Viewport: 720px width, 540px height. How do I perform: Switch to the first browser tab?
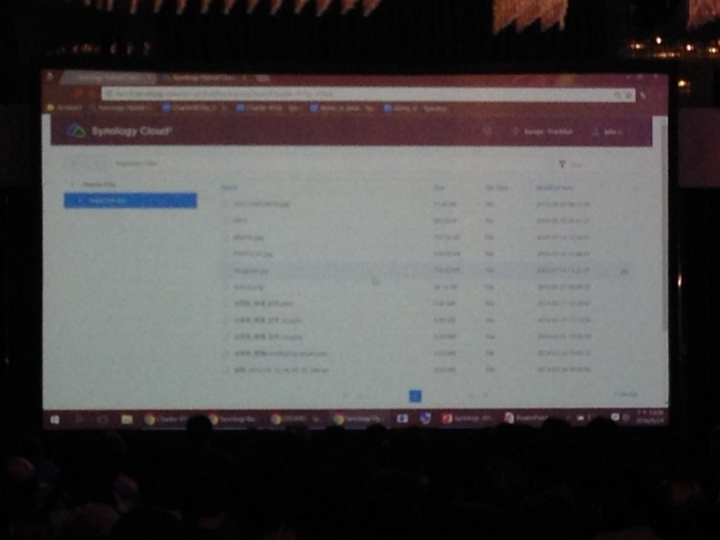point(110,78)
